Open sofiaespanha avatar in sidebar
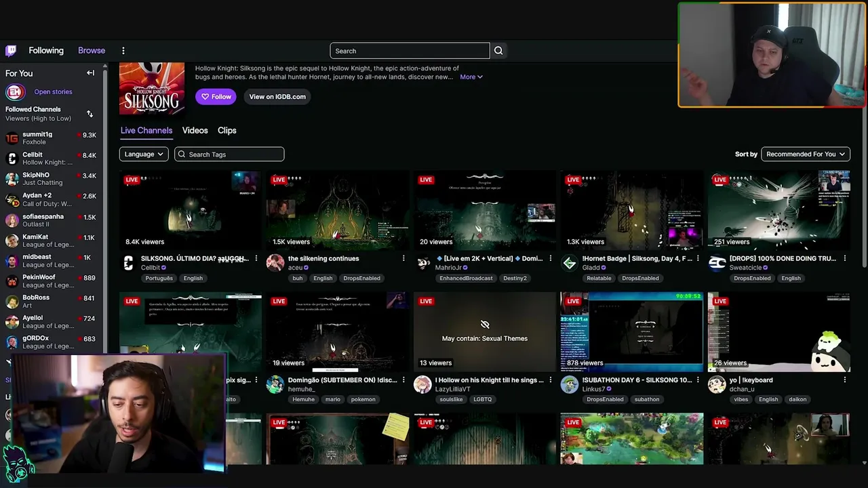Viewport: 868px width, 488px height. point(12,220)
